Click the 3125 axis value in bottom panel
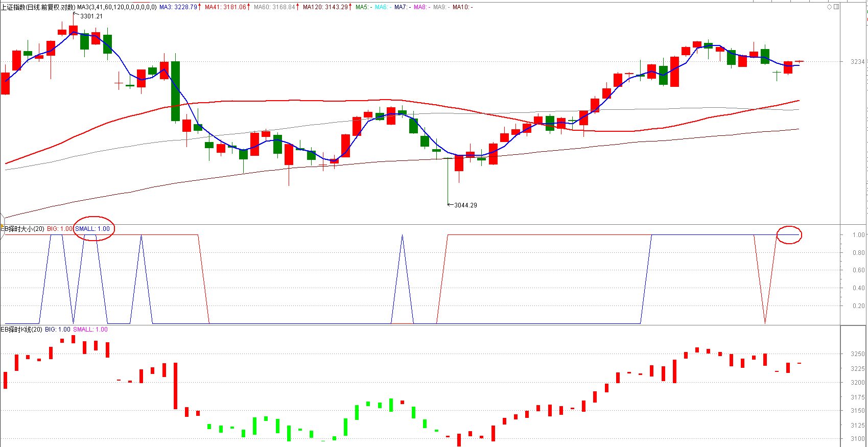The image size is (868, 447). [858, 426]
